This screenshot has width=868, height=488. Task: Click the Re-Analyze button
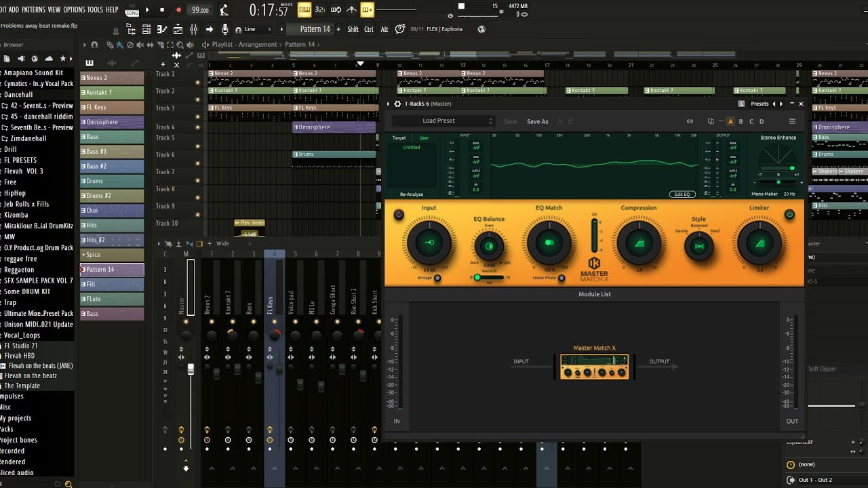point(411,194)
